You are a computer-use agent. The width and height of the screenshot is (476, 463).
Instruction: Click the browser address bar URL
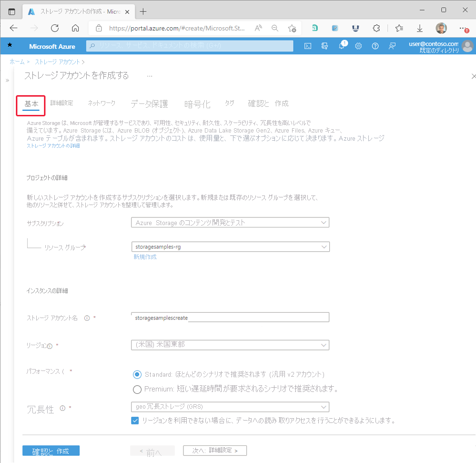coord(177,28)
